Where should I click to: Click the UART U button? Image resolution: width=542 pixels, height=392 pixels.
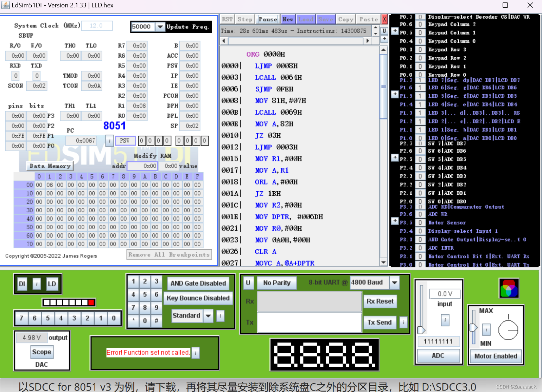[x=248, y=283]
